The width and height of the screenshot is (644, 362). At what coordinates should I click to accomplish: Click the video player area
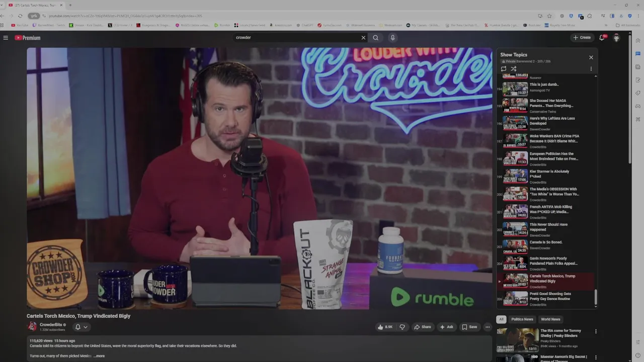[x=260, y=178]
